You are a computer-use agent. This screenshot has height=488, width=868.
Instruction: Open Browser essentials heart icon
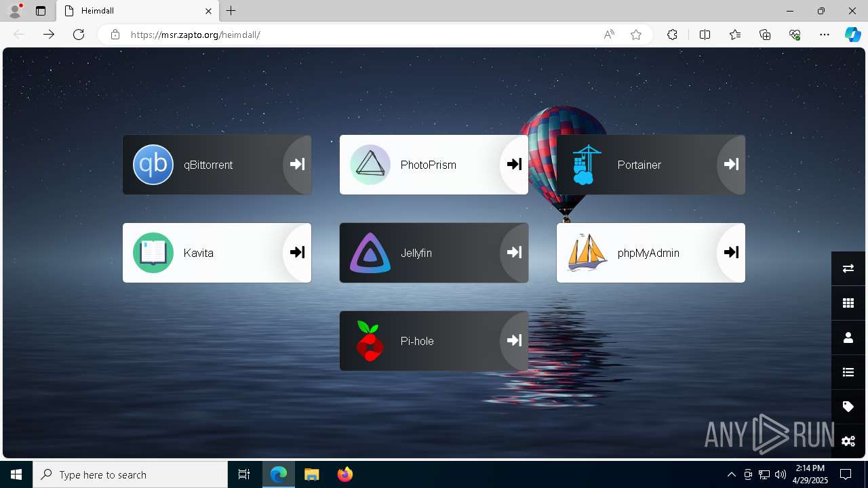(795, 35)
